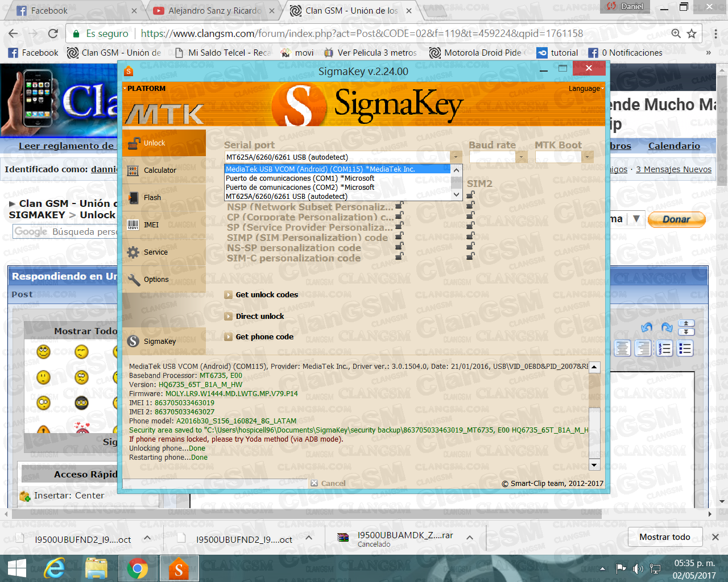The height and width of the screenshot is (582, 728).
Task: Insert the top-left yellow smiley emoticon
Action: coord(44,352)
